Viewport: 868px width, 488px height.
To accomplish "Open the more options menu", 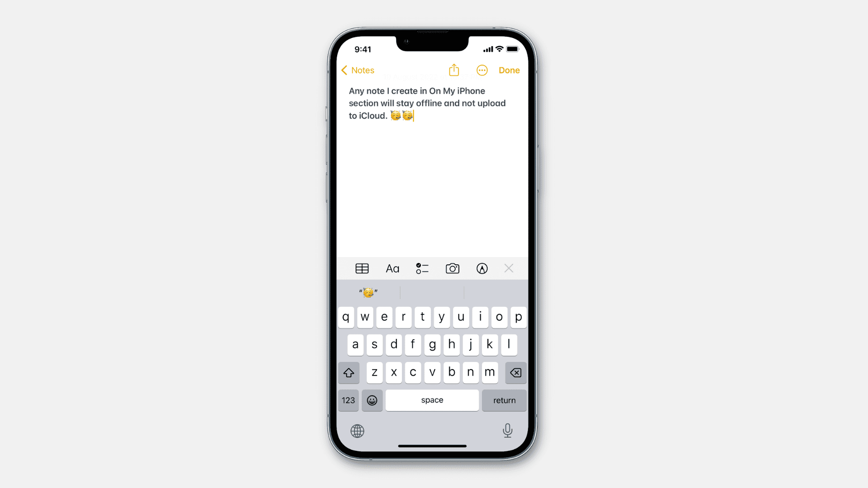I will [481, 70].
